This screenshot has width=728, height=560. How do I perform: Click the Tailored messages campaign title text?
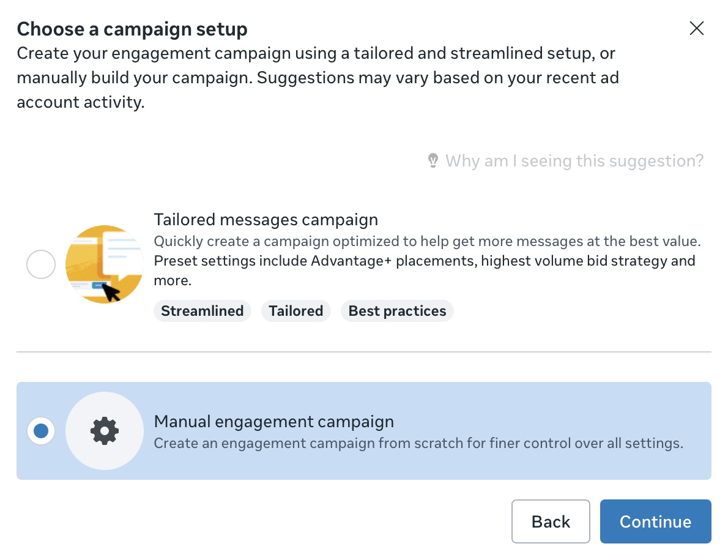click(x=266, y=219)
